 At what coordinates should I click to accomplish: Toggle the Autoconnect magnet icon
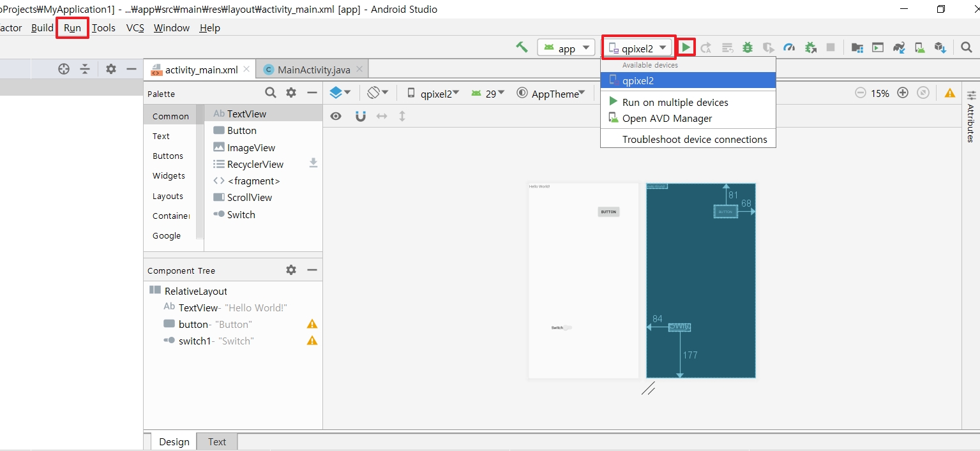pyautogui.click(x=361, y=116)
